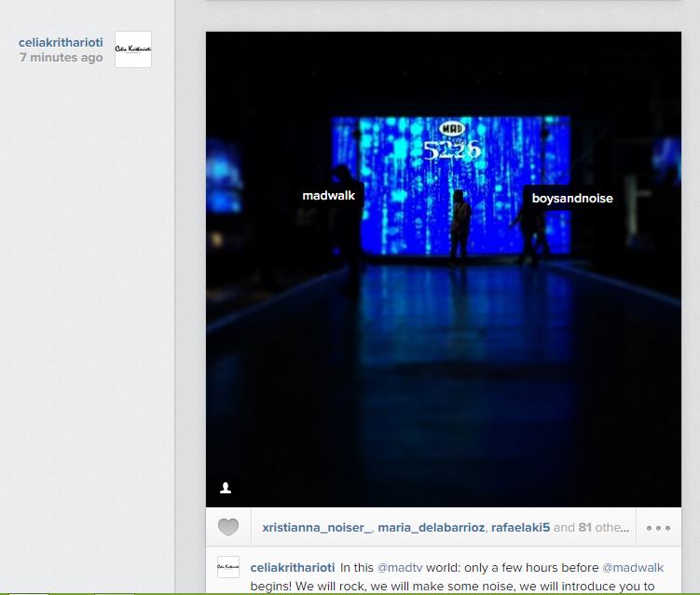Image resolution: width=700 pixels, height=595 pixels.
Task: Open celiakritharioti caption avatar thumbnail
Action: pyautogui.click(x=228, y=567)
